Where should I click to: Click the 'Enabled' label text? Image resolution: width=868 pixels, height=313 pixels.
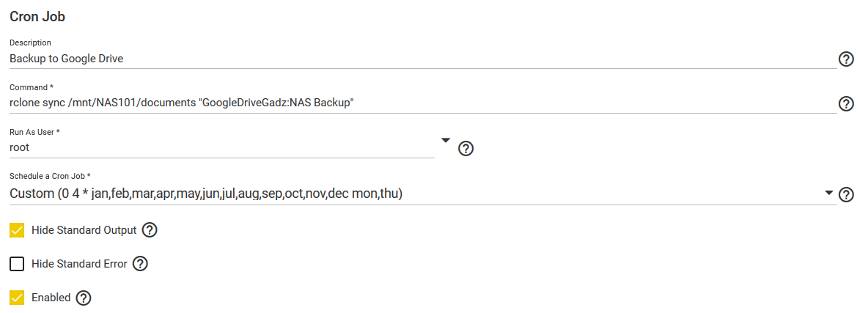click(x=51, y=298)
